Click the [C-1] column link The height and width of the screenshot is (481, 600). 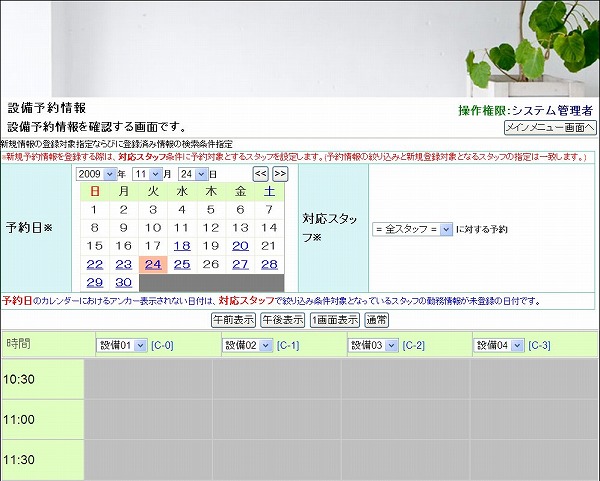288,345
